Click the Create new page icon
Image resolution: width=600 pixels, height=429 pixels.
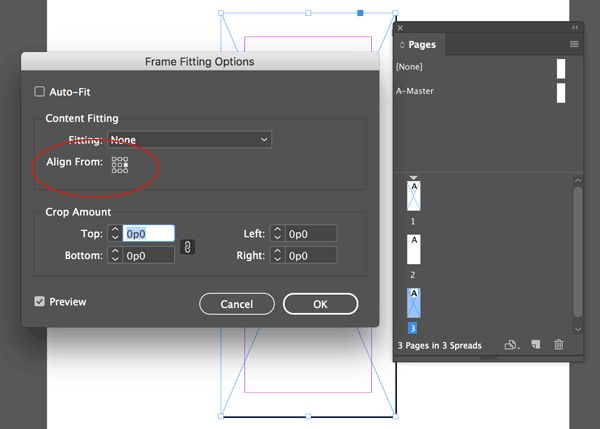(x=536, y=344)
